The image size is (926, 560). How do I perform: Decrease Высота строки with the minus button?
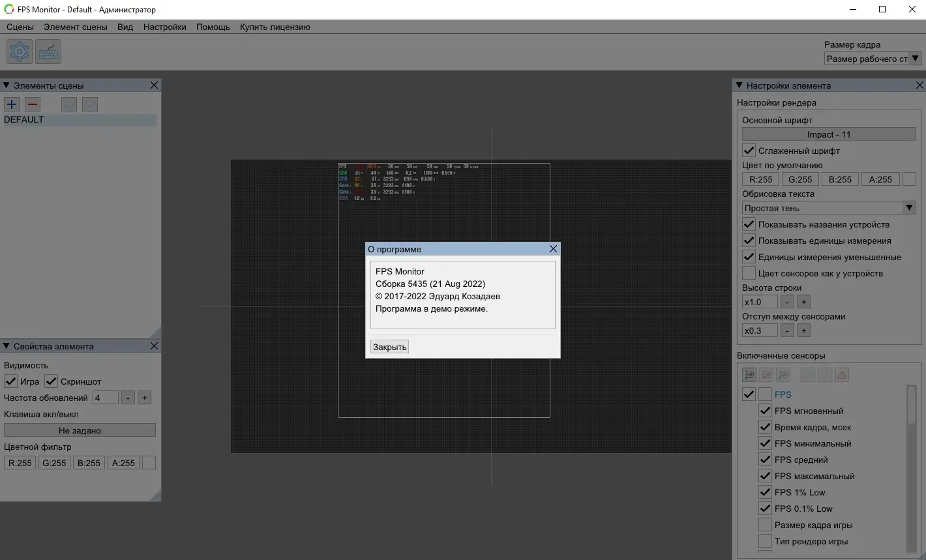(787, 302)
